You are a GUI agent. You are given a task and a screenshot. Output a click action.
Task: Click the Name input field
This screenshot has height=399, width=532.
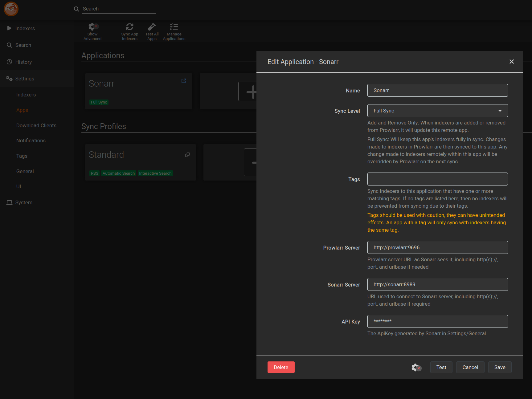pyautogui.click(x=437, y=90)
